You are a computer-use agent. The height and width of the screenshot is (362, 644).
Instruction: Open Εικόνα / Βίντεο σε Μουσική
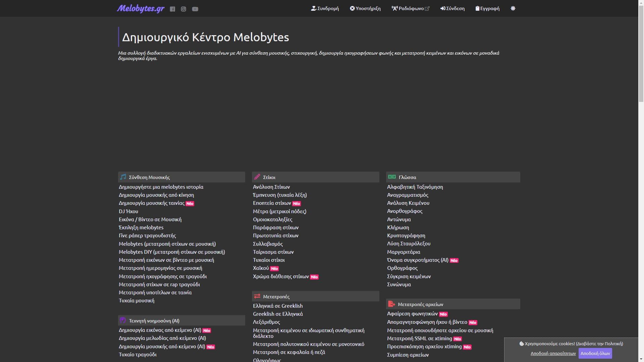click(x=150, y=220)
